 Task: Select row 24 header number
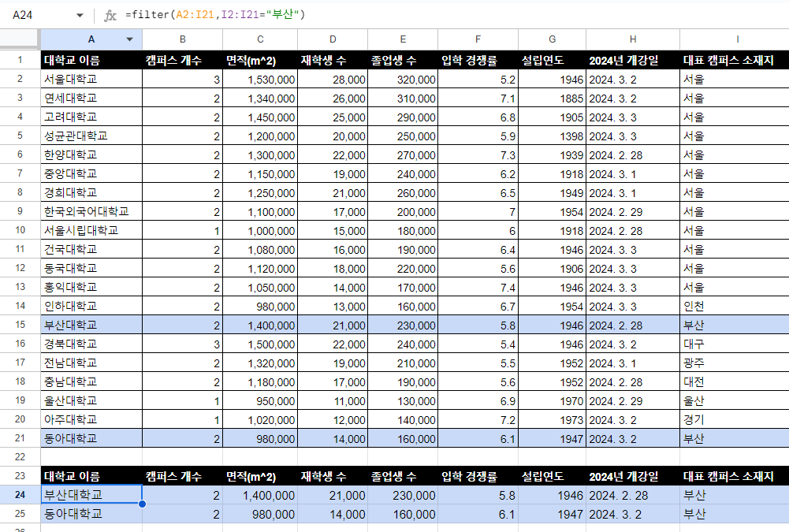(x=20, y=495)
